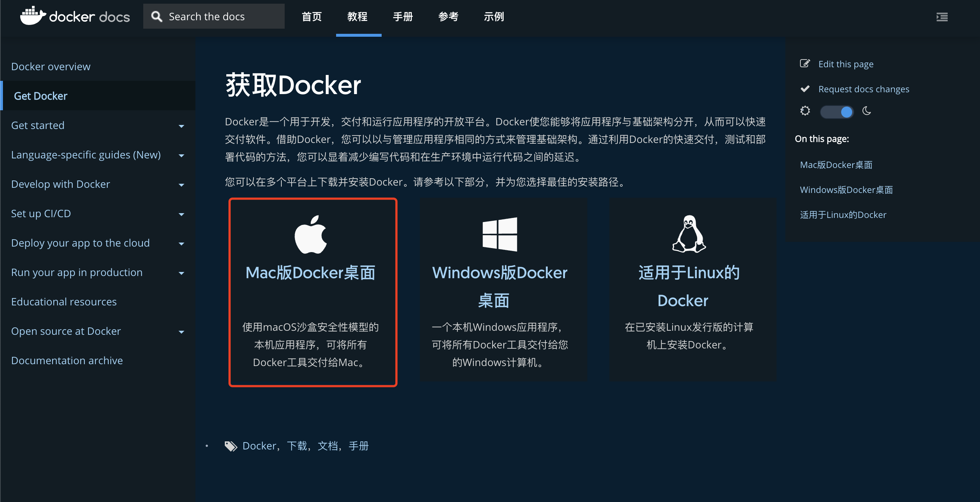Screen dimensions: 980x502
Task: Open the Mac版Docker桌面 card title
Action: (310, 273)
